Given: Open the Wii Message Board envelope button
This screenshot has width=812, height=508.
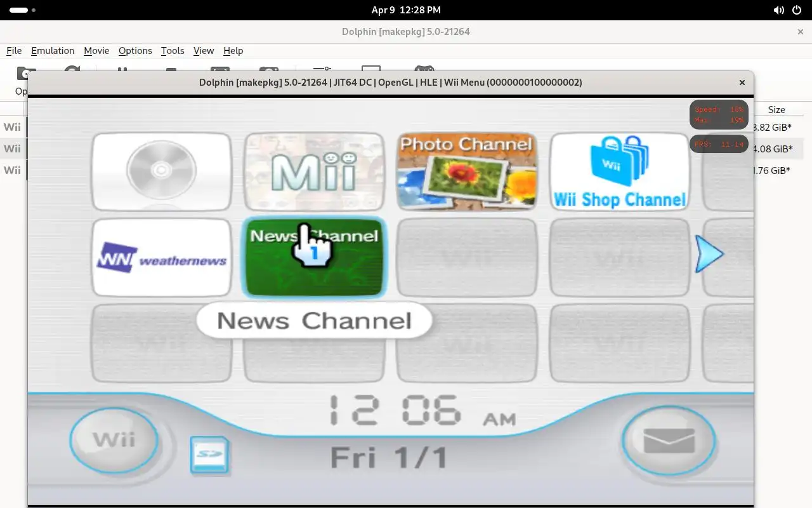Looking at the screenshot, I should point(669,440).
